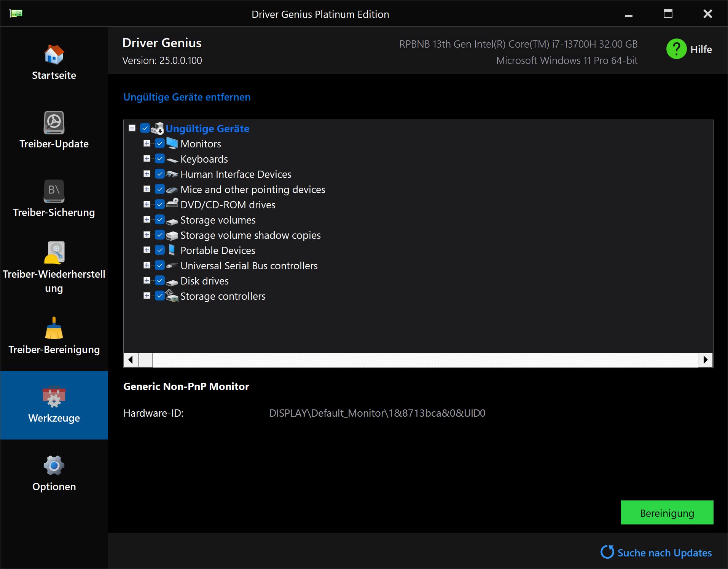Uncheck the Keyboards checkbox
The width and height of the screenshot is (728, 569).
[x=160, y=158]
